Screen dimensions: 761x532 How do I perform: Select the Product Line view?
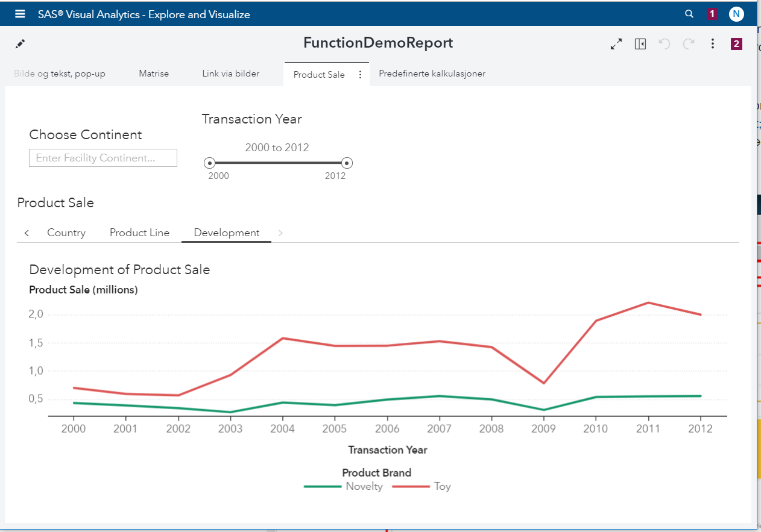(x=139, y=233)
